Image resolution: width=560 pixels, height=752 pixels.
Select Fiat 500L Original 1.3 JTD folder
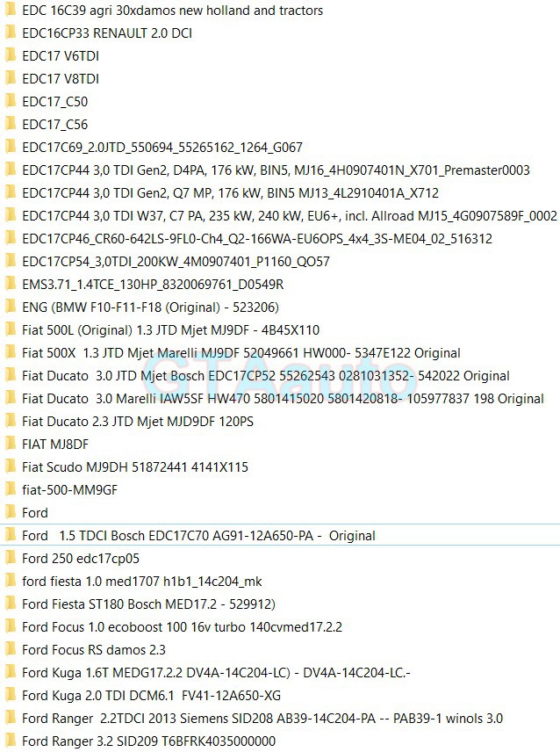pos(170,329)
